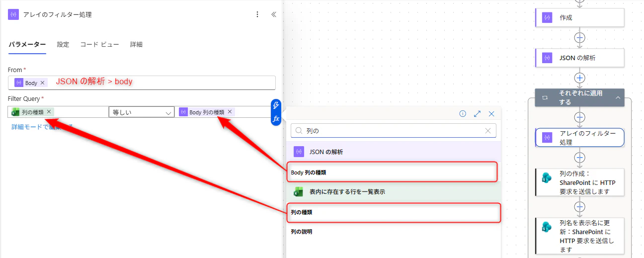Select the 列名を表示名に更新 SharePoint action
644x258 pixels.
579,236
